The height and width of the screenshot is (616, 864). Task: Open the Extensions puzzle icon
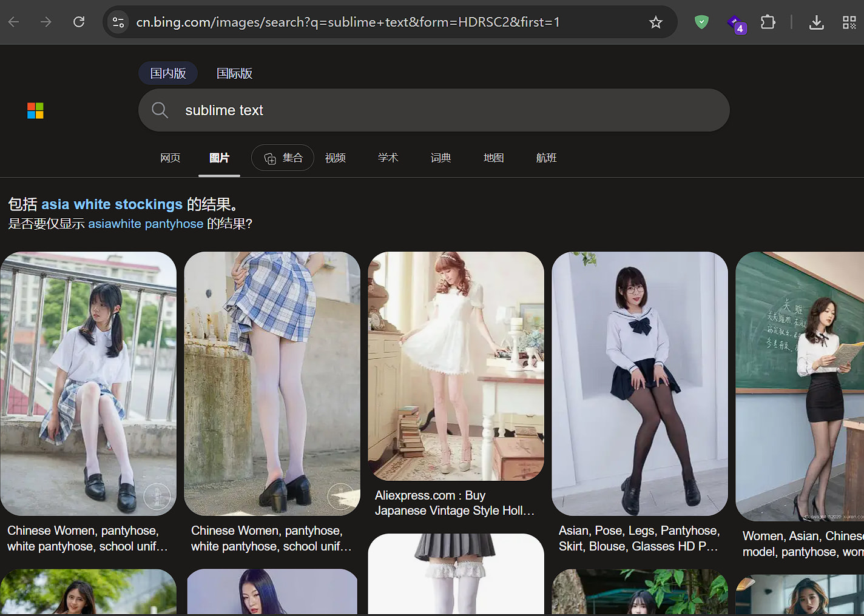768,22
